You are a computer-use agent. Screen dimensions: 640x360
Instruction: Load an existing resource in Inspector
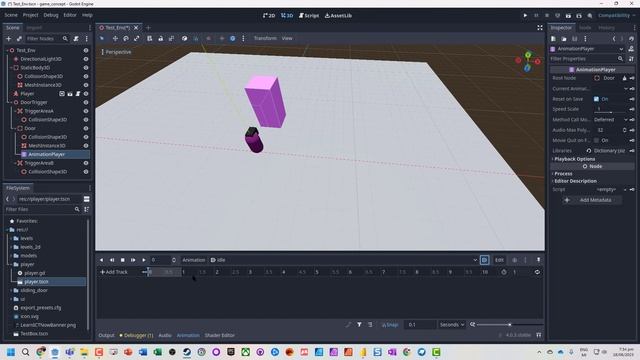click(564, 39)
